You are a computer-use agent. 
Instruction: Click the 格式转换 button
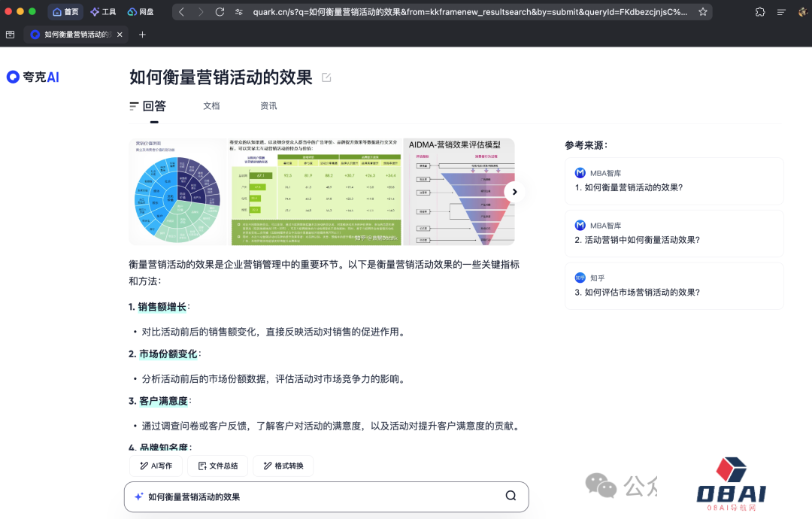[283, 466]
